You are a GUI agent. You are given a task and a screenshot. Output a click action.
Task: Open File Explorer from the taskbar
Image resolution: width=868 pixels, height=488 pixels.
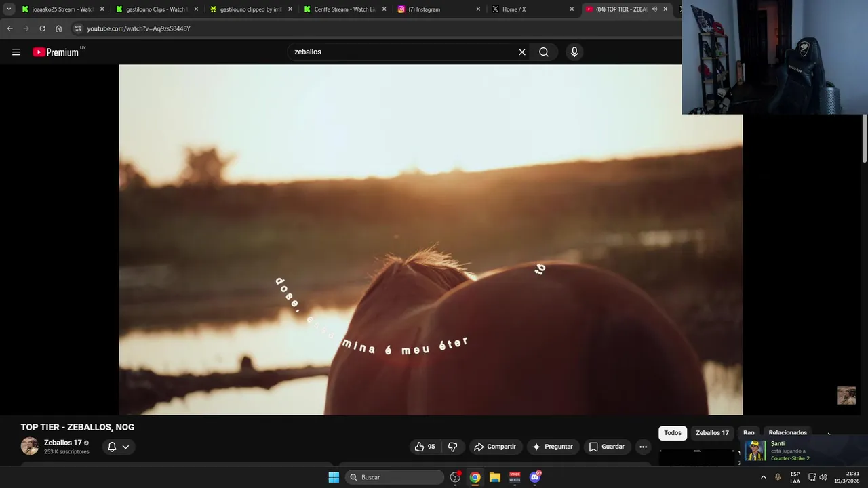click(495, 477)
